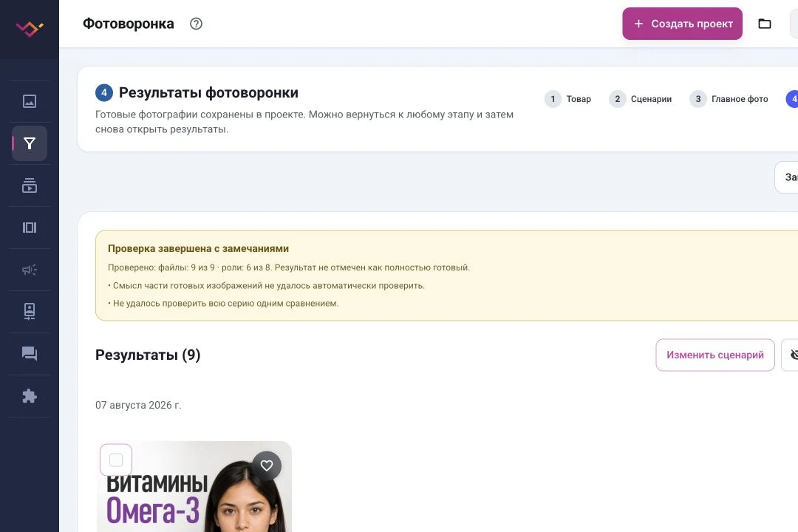Open the image gallery sidebar icon

click(30, 101)
